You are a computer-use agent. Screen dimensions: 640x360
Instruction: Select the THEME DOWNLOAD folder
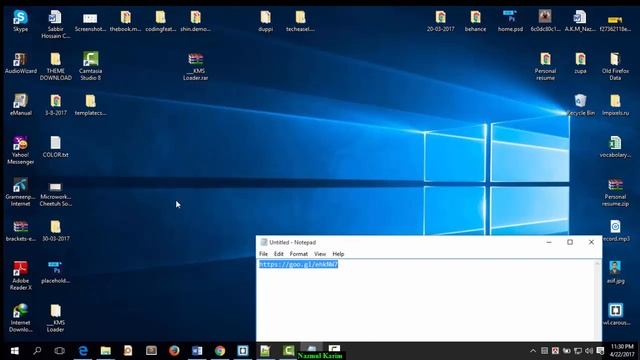pyautogui.click(x=56, y=66)
